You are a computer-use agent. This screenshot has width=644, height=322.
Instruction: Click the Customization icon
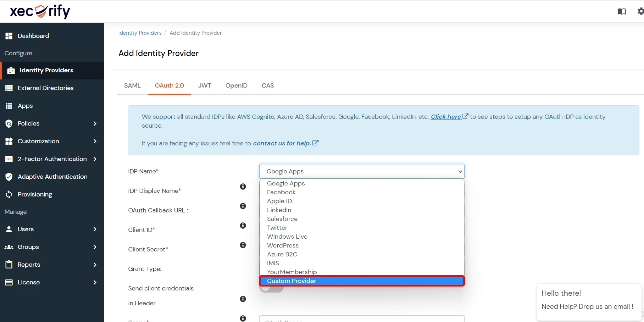coord(9,141)
